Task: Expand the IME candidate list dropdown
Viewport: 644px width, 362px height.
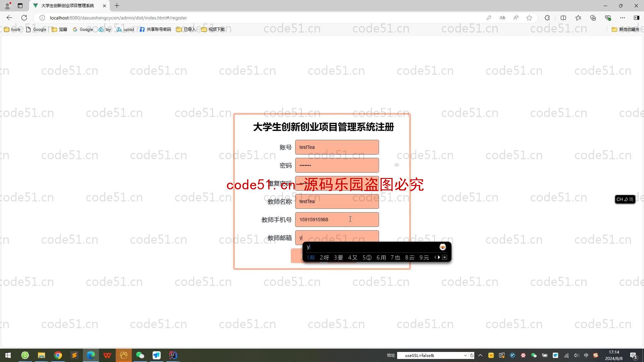Action: point(444,257)
